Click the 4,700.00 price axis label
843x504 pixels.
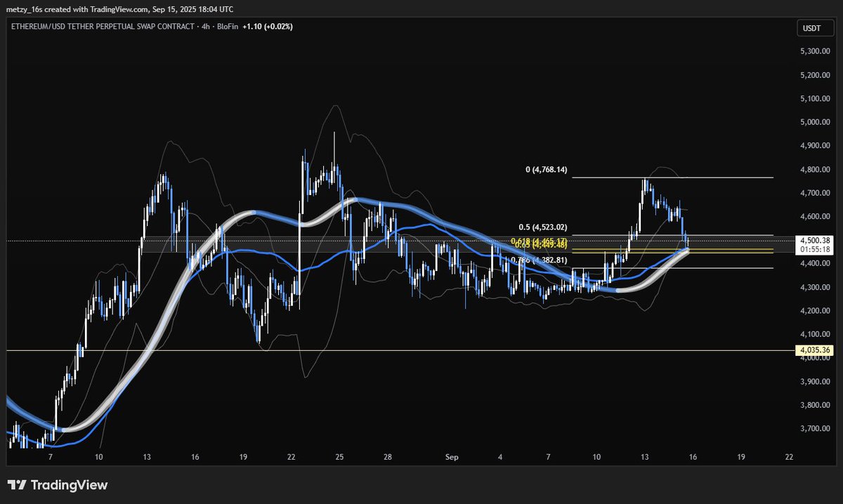click(815, 193)
